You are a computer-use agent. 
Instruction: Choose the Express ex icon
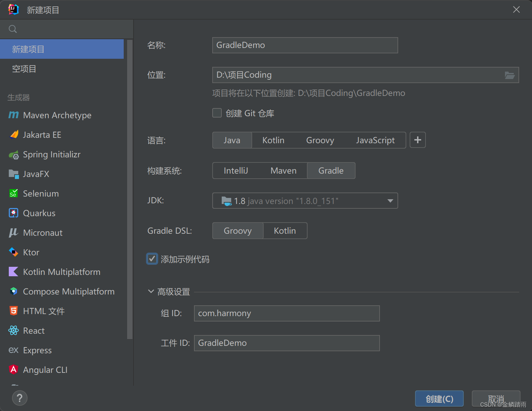[x=14, y=350]
